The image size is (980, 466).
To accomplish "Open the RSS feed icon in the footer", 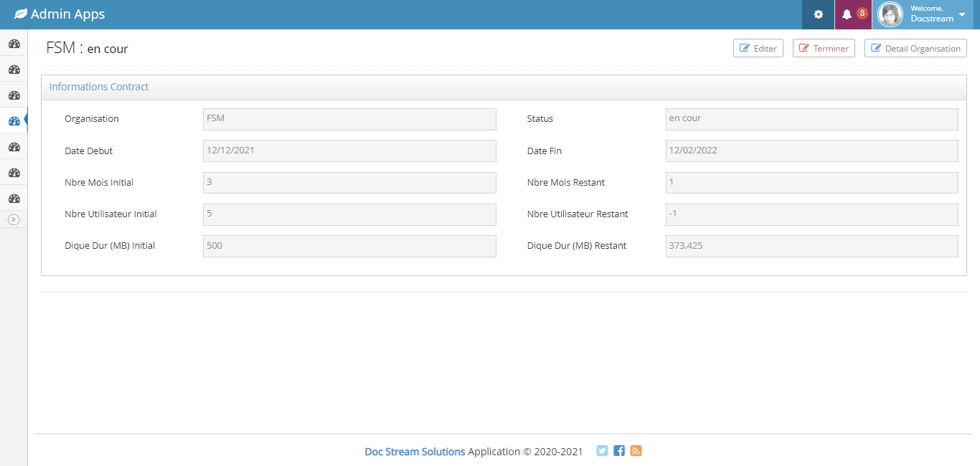I will point(636,451).
